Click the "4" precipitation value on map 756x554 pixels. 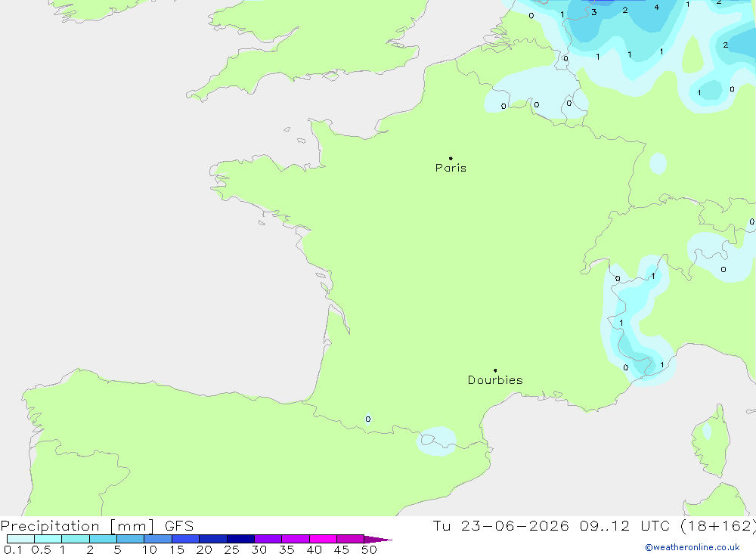(x=657, y=8)
